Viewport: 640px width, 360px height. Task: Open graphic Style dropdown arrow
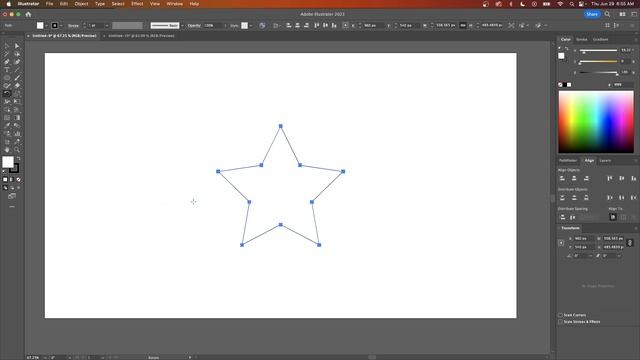pyautogui.click(x=251, y=25)
